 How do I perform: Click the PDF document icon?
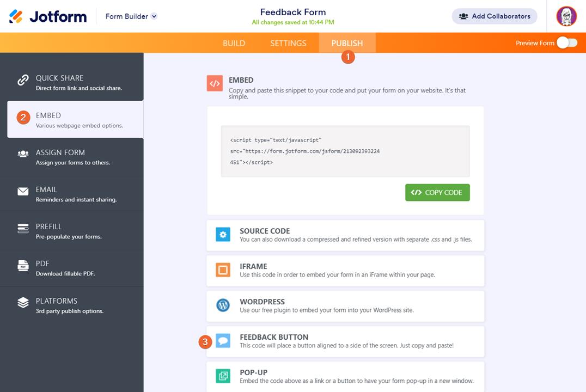click(23, 265)
